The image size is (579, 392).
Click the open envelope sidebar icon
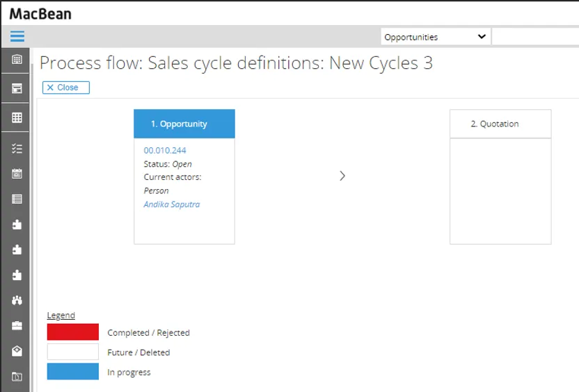click(17, 351)
